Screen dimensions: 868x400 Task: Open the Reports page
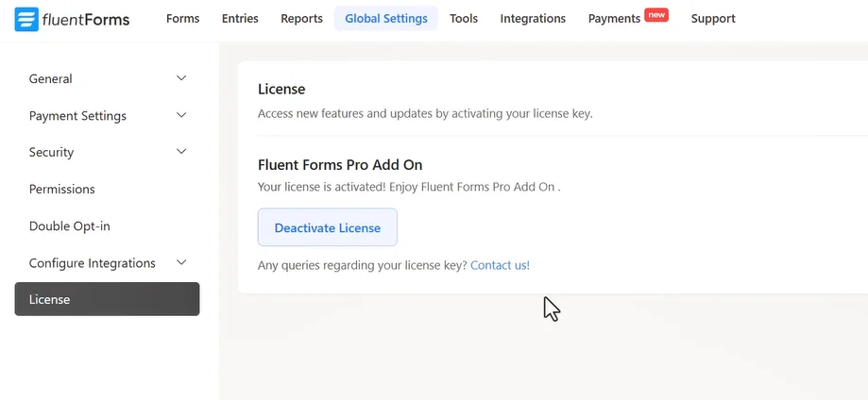[301, 19]
